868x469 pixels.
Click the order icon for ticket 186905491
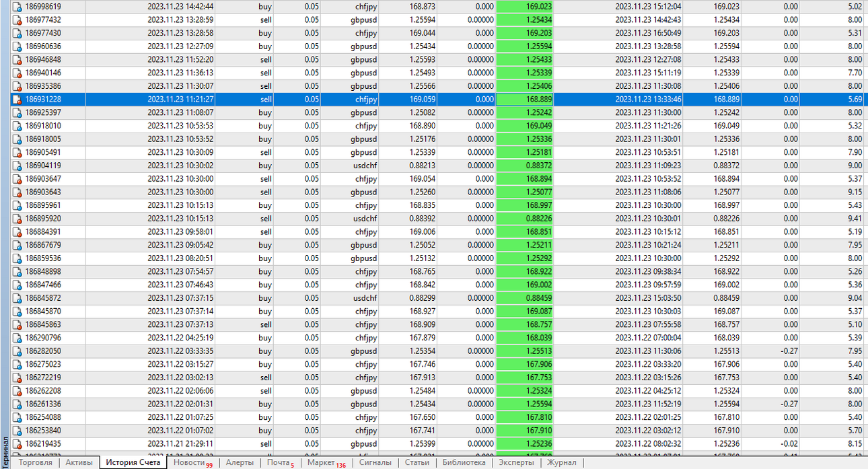17,152
